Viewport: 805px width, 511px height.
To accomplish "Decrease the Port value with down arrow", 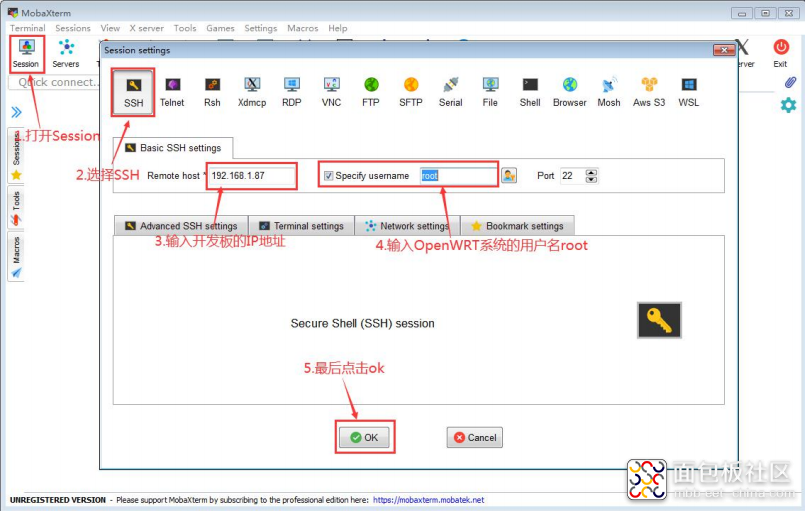I will [591, 179].
